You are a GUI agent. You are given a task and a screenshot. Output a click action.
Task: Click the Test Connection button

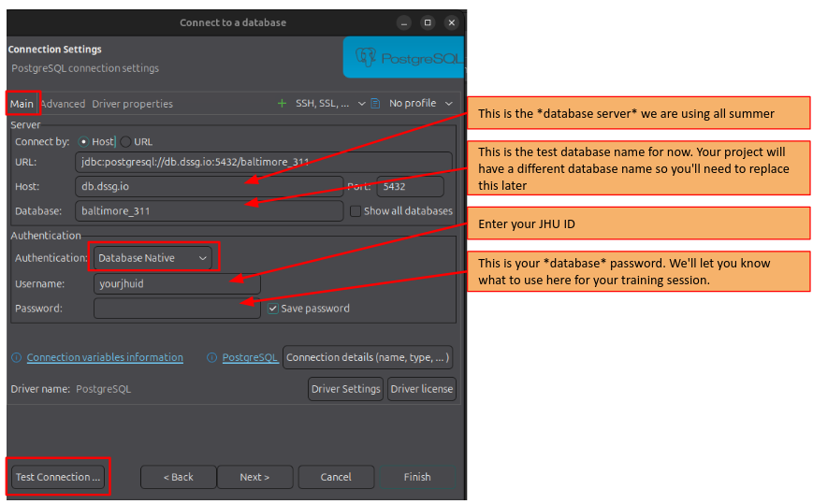pos(58,477)
